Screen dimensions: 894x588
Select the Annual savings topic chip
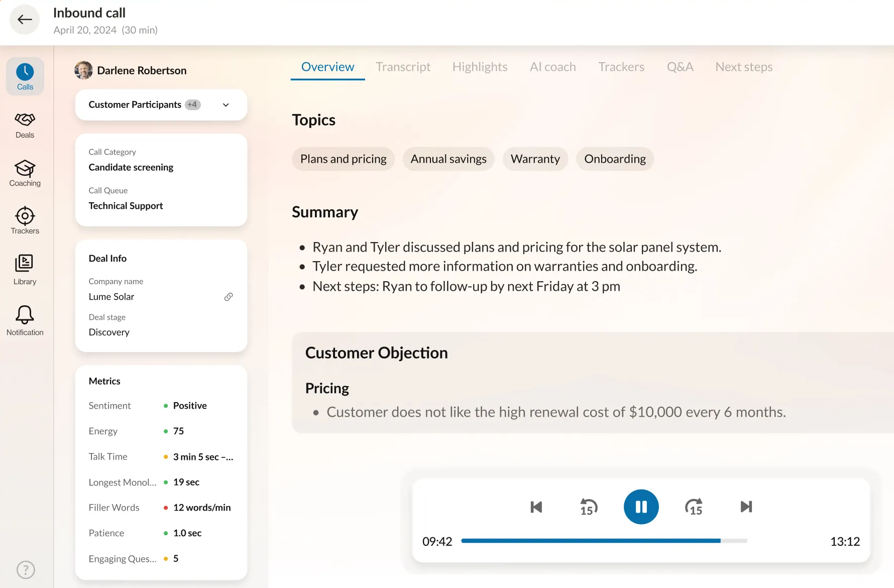click(449, 159)
